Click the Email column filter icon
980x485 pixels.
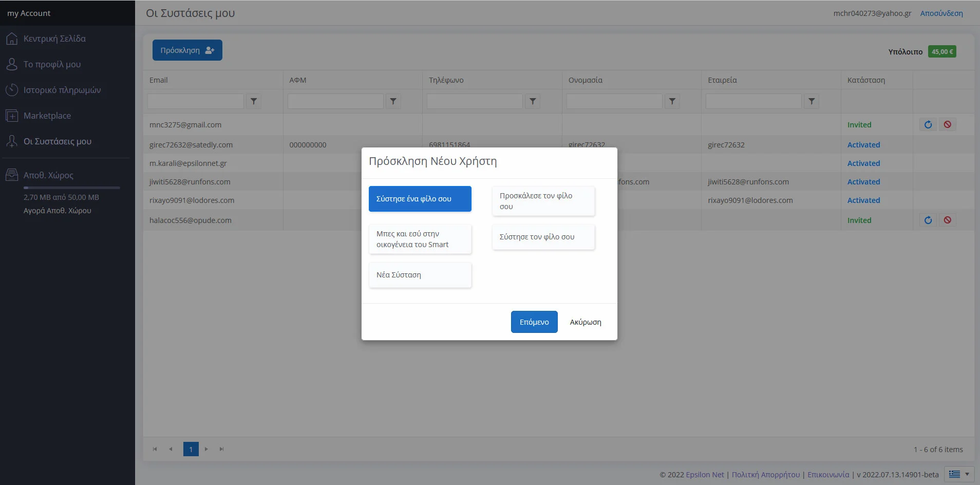click(254, 101)
